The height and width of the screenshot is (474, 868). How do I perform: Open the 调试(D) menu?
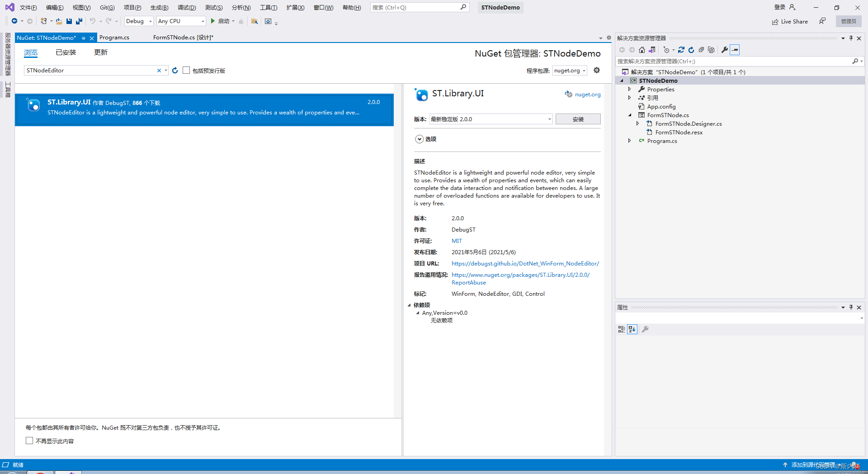coord(187,8)
